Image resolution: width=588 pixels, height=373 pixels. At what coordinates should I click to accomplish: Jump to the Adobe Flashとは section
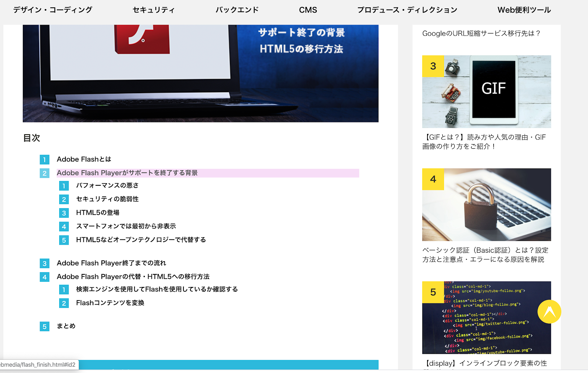(84, 159)
